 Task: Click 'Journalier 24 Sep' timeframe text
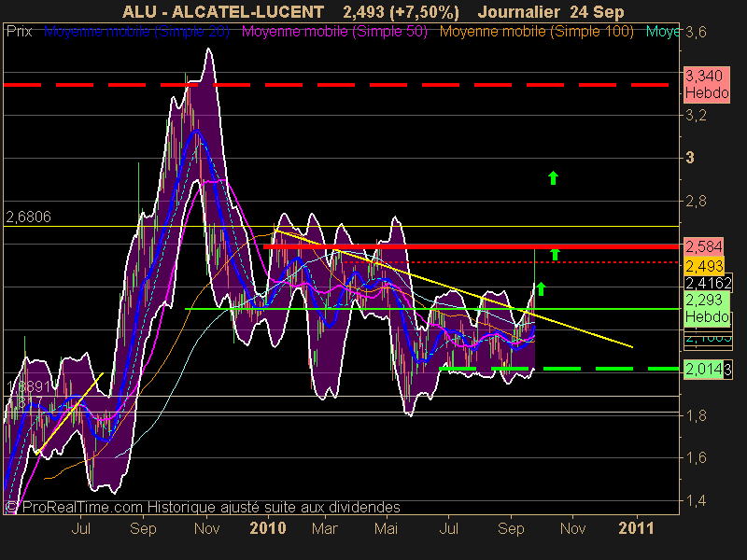pyautogui.click(x=551, y=11)
